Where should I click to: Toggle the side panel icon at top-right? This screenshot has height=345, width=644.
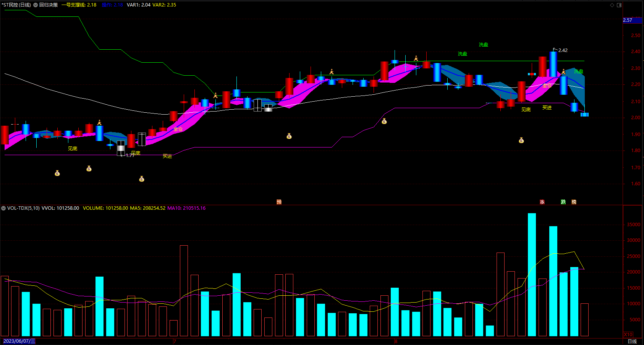point(619,5)
